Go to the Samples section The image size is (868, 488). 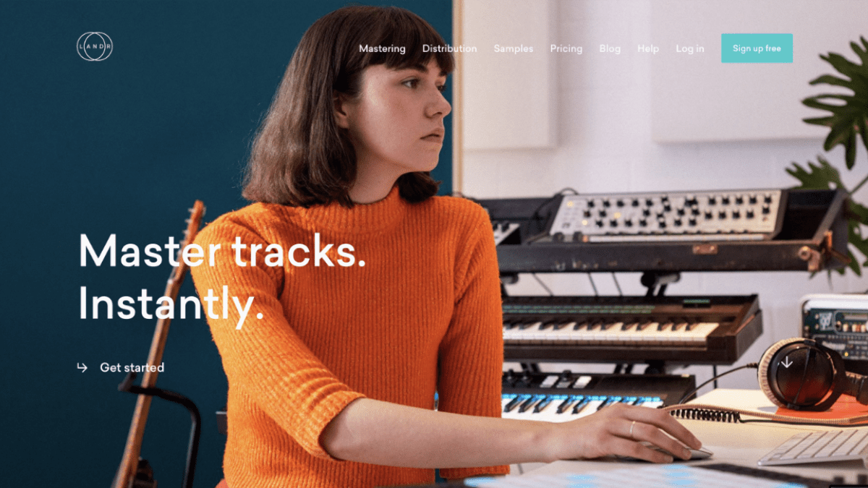[x=514, y=48]
